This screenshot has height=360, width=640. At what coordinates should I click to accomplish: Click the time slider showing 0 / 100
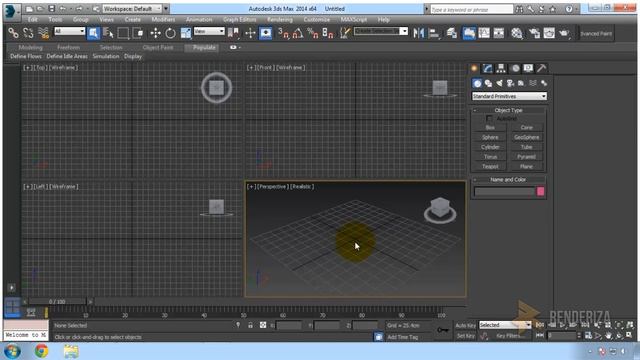tap(57, 302)
